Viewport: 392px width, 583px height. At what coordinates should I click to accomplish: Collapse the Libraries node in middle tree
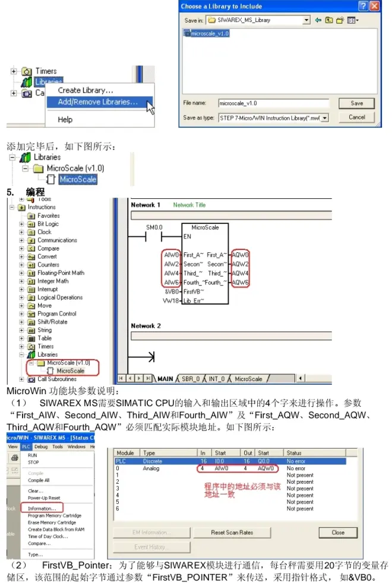(x=12, y=157)
